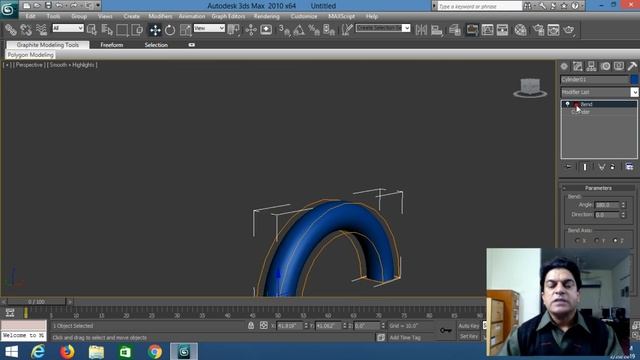Open the Rendered Frame Window
Screen dimensions: 640x360
click(553, 30)
